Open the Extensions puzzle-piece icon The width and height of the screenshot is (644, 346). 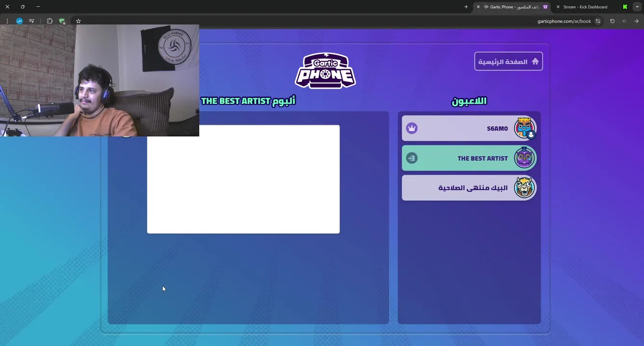click(x=50, y=21)
